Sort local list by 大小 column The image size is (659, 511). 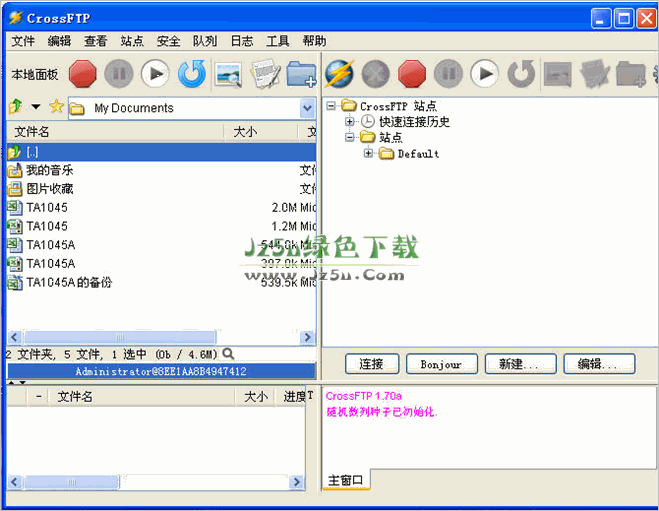tap(261, 132)
